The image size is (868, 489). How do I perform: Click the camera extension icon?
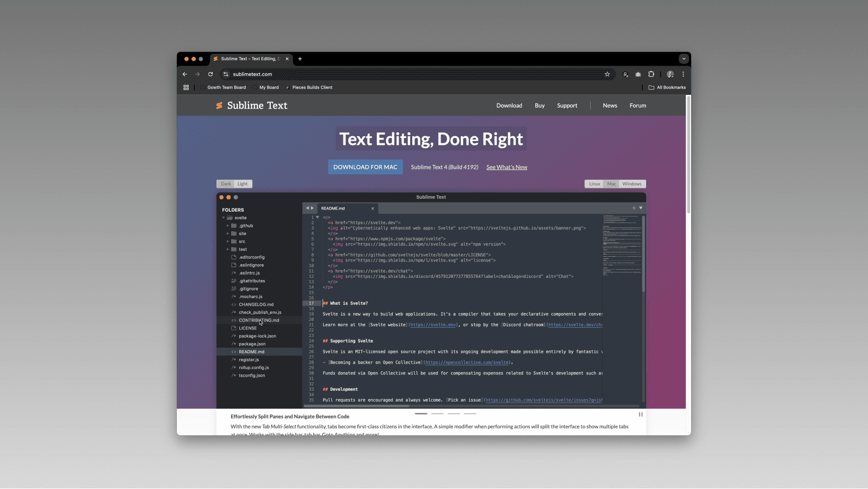coord(638,74)
